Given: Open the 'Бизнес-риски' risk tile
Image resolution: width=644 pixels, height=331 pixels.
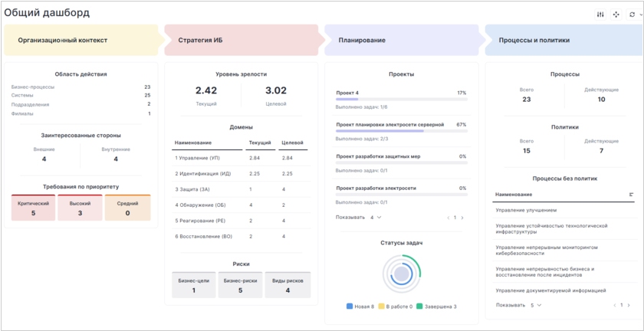Looking at the screenshot, I should tap(241, 286).
